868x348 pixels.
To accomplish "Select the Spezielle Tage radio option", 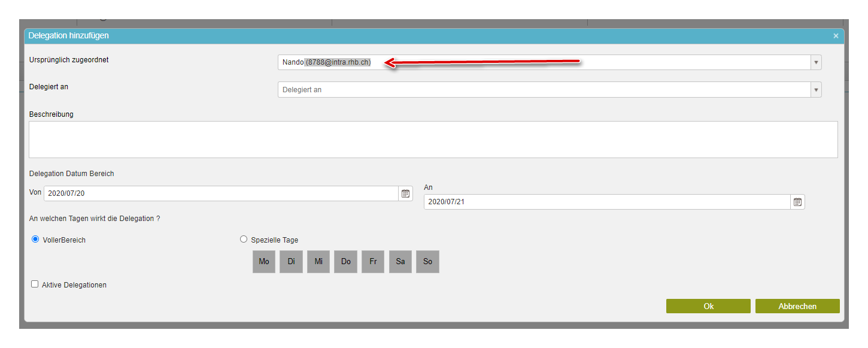I will pos(243,240).
